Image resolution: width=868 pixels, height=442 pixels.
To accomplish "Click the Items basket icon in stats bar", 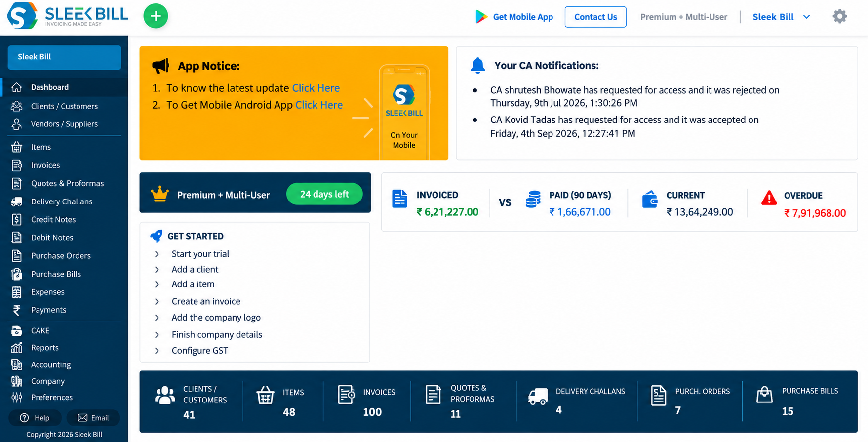I will (x=265, y=396).
